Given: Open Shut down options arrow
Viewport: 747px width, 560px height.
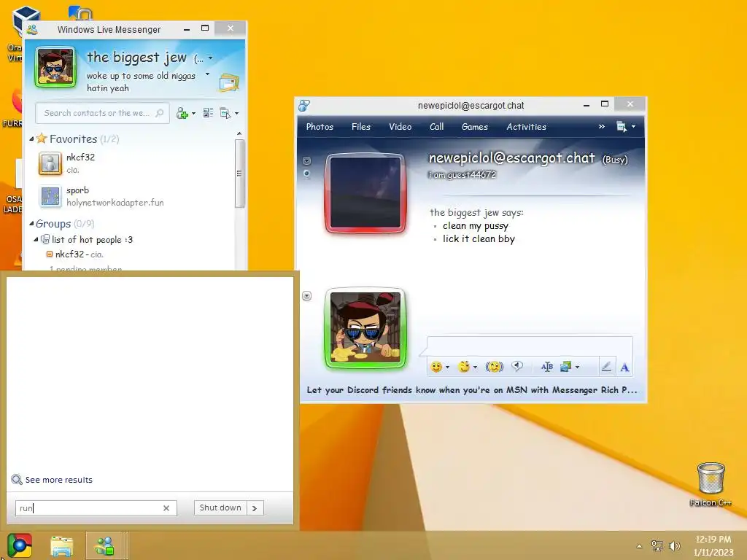Looking at the screenshot, I should coord(255,508).
